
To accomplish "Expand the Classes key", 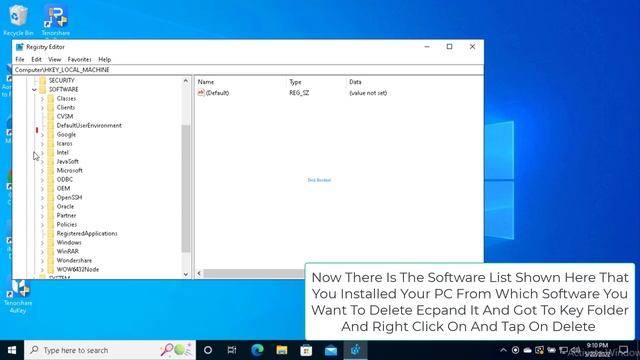I will (42, 99).
